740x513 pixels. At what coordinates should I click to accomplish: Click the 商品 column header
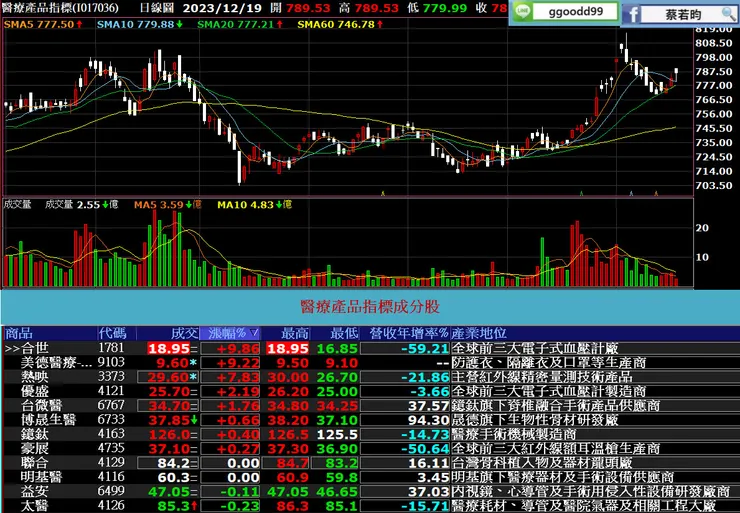point(19,333)
